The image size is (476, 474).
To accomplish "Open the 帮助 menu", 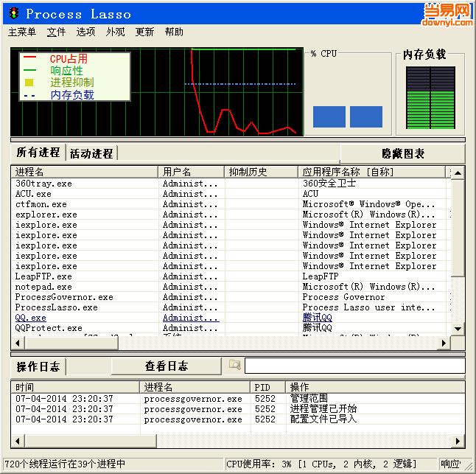I will click(x=174, y=32).
